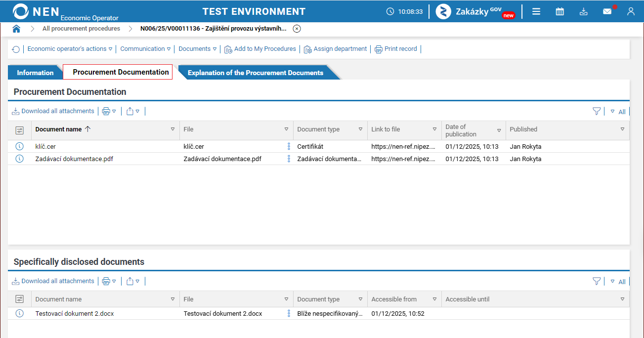The width and height of the screenshot is (644, 338).
Task: Open the calendar icon in header
Action: pyautogui.click(x=560, y=11)
